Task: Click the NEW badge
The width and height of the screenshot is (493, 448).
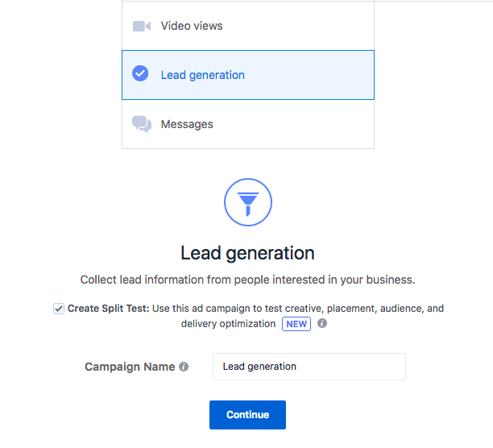Action: (296, 324)
